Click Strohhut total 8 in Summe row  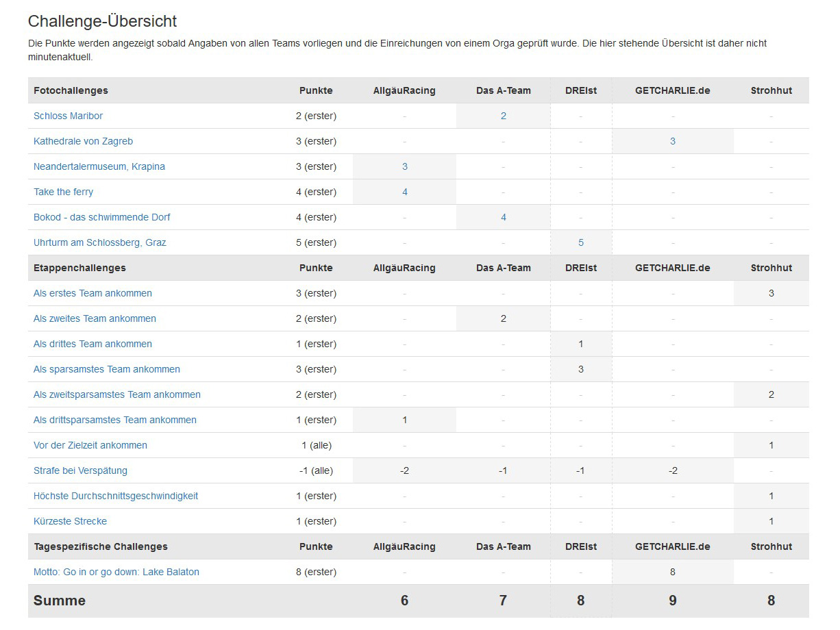(771, 601)
